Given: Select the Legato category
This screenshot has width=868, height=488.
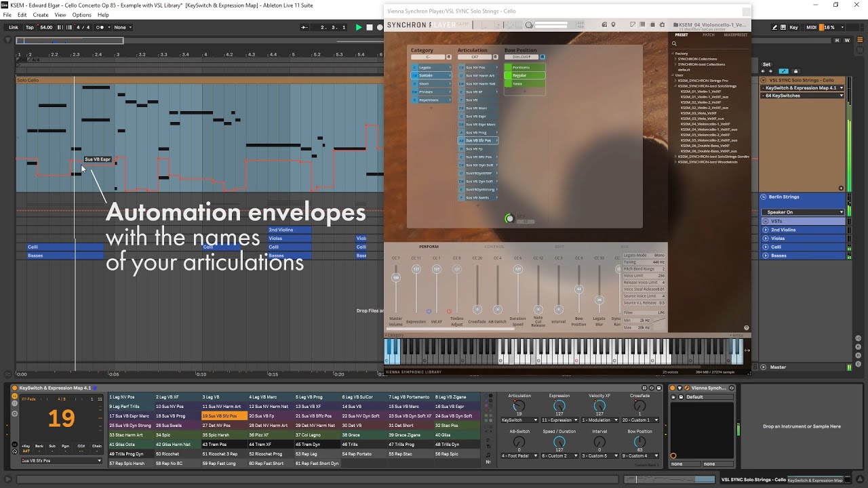Looking at the screenshot, I should pos(431,68).
